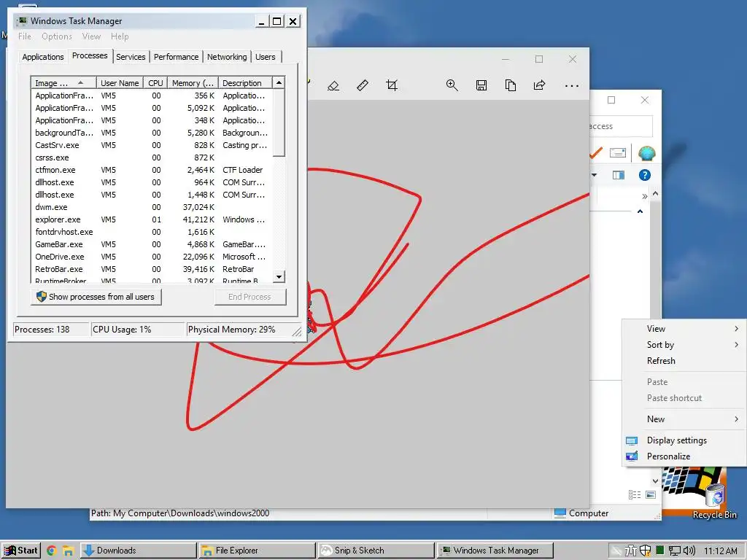Click Show processes from all users

click(96, 297)
